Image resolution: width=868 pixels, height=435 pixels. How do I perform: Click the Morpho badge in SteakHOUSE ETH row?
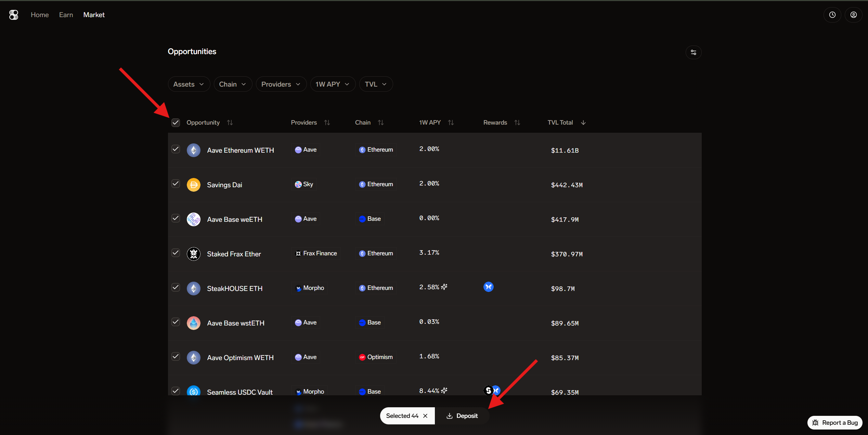tap(309, 288)
